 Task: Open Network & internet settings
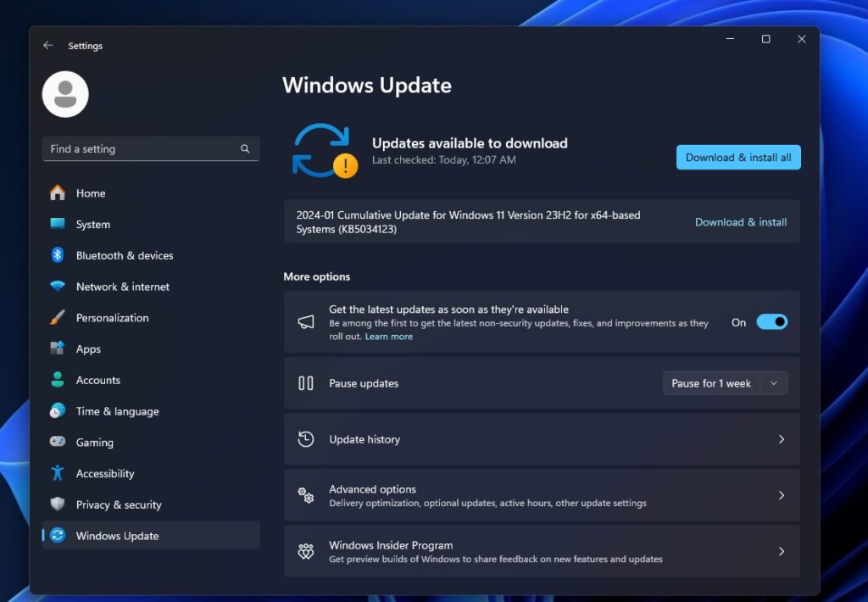[58, 287]
